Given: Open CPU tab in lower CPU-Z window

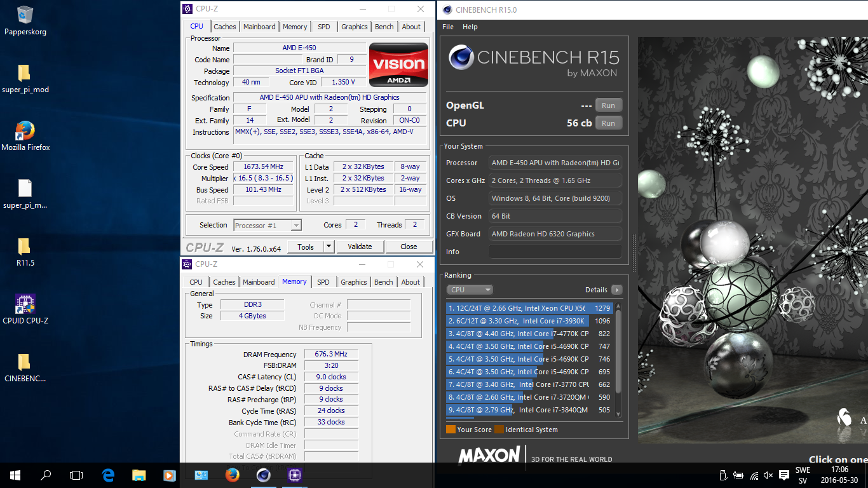Looking at the screenshot, I should coord(196,282).
